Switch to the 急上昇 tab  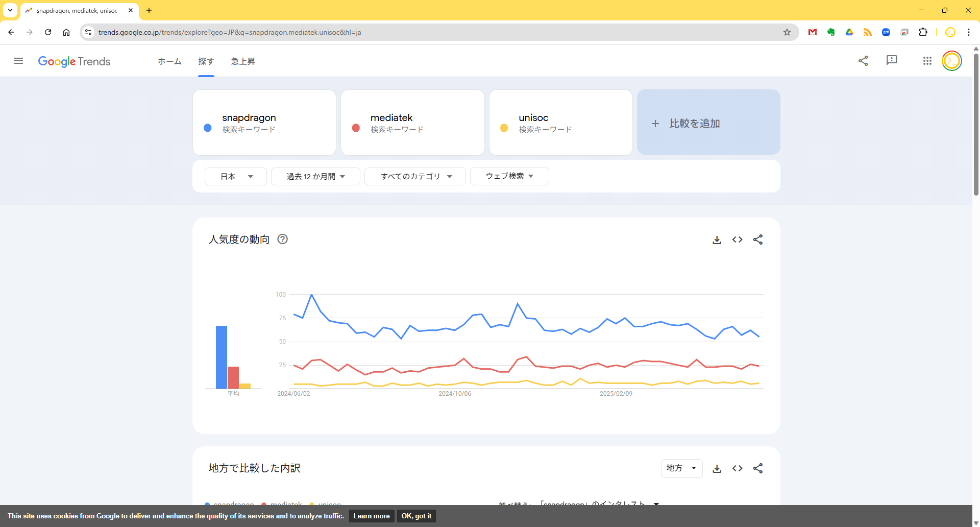point(243,61)
